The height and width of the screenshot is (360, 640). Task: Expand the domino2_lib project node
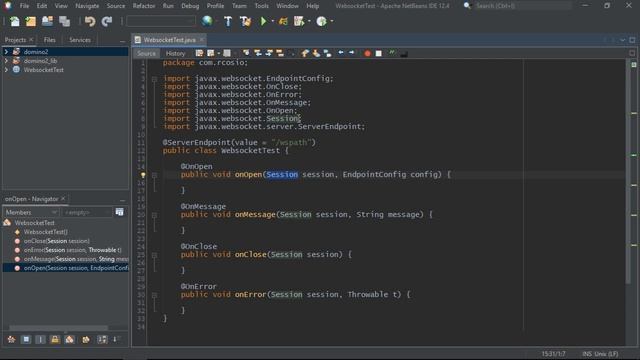[6, 61]
